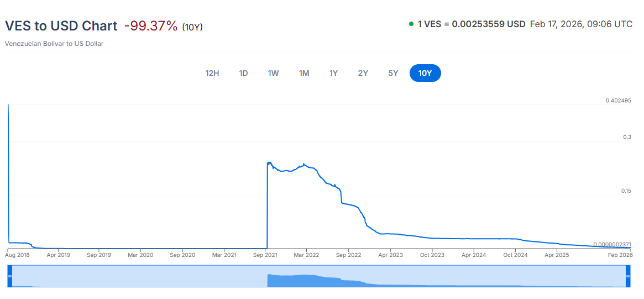Click the Sep 2021 x-axis label

265,255
